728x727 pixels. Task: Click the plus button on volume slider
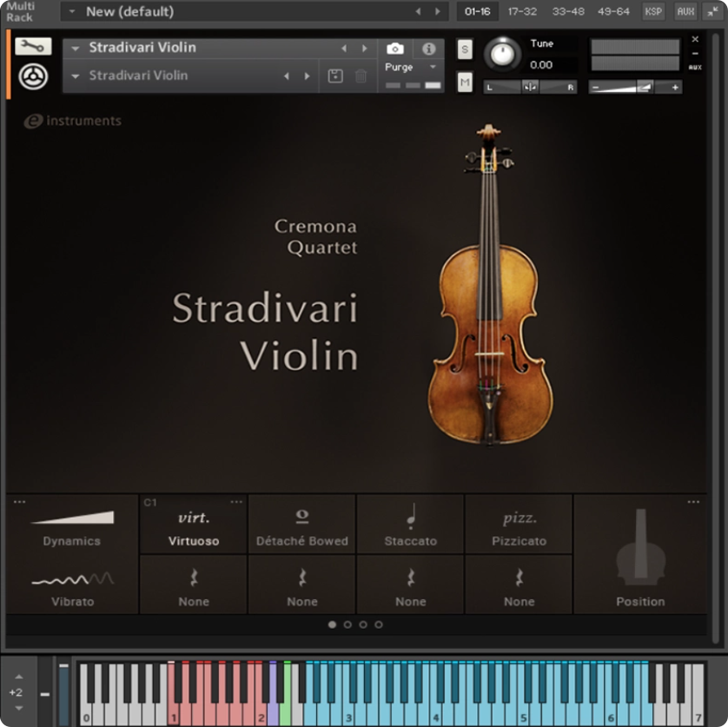[675, 87]
